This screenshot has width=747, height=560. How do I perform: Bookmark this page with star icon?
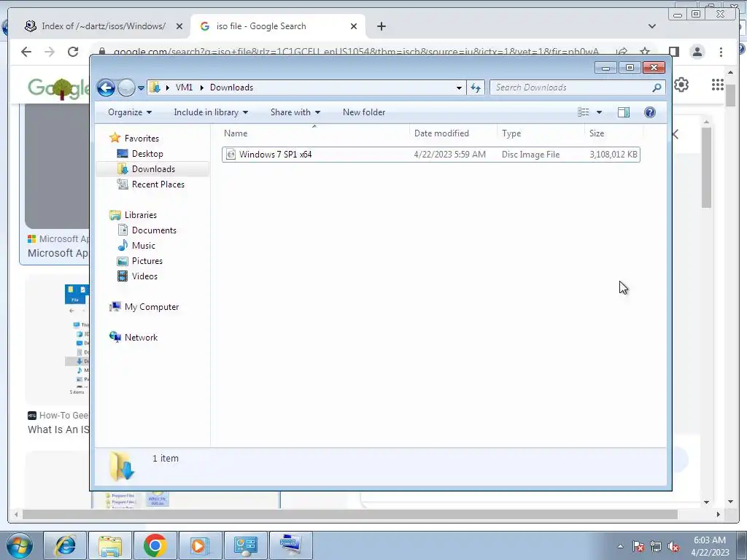[645, 52]
